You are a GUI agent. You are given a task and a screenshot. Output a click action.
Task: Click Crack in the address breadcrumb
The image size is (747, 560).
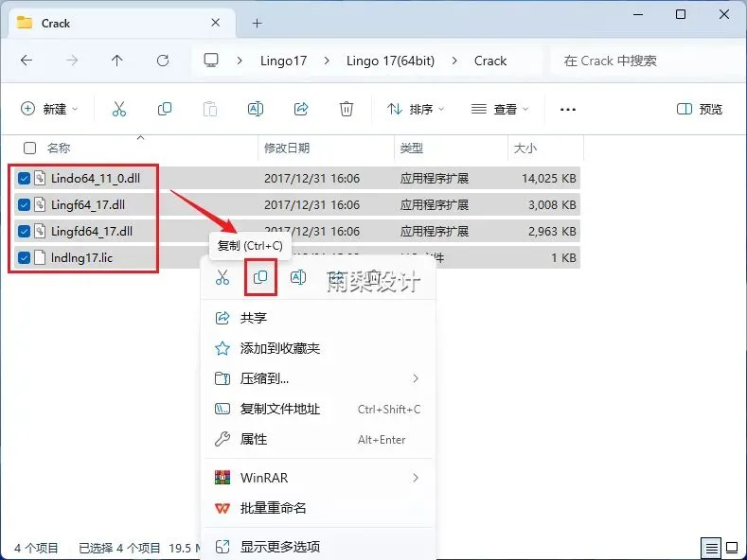click(490, 61)
